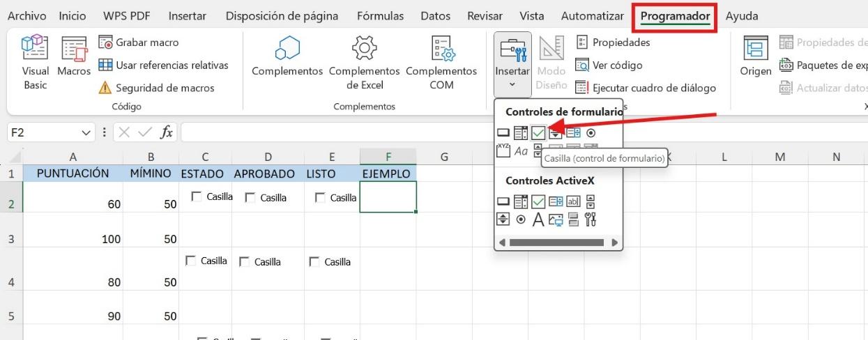Click the Modo Diseño button
868x340 pixels.
coord(551,63)
